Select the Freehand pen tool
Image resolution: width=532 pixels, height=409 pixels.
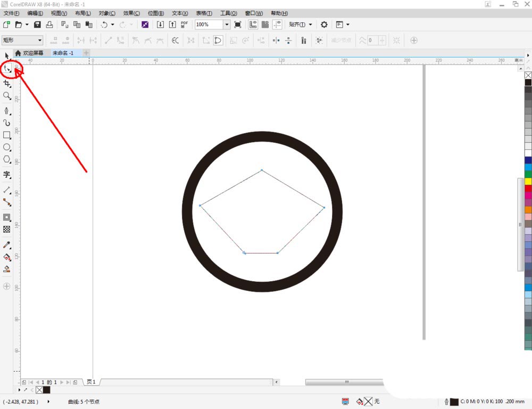pos(7,111)
